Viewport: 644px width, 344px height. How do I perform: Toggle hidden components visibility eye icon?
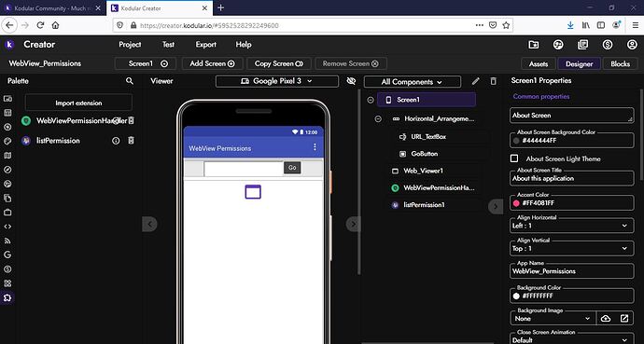coord(351,81)
